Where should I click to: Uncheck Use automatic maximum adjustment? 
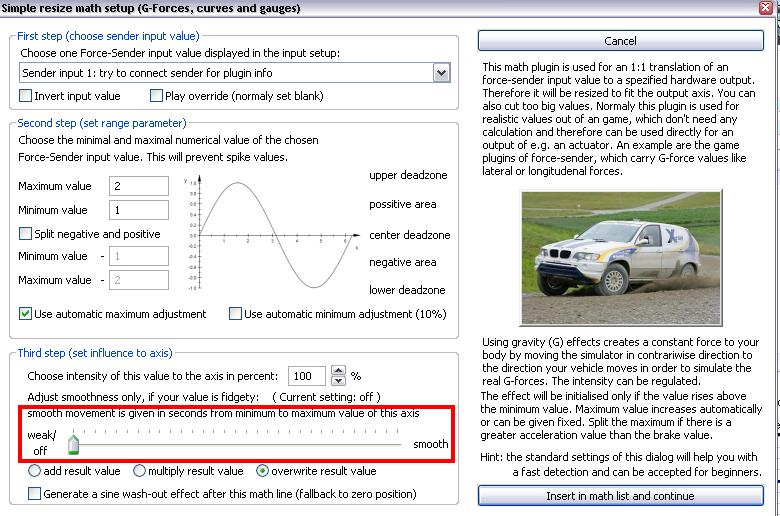click(x=25, y=313)
